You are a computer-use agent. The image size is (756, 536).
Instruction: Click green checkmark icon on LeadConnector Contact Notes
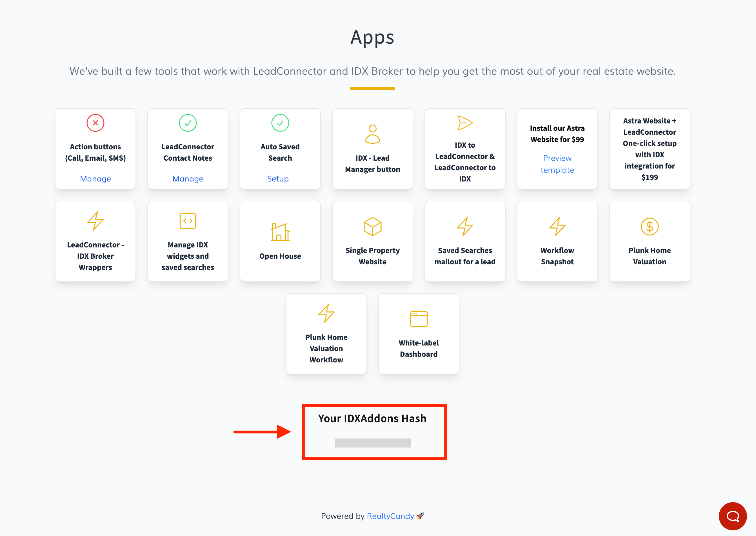pos(188,123)
